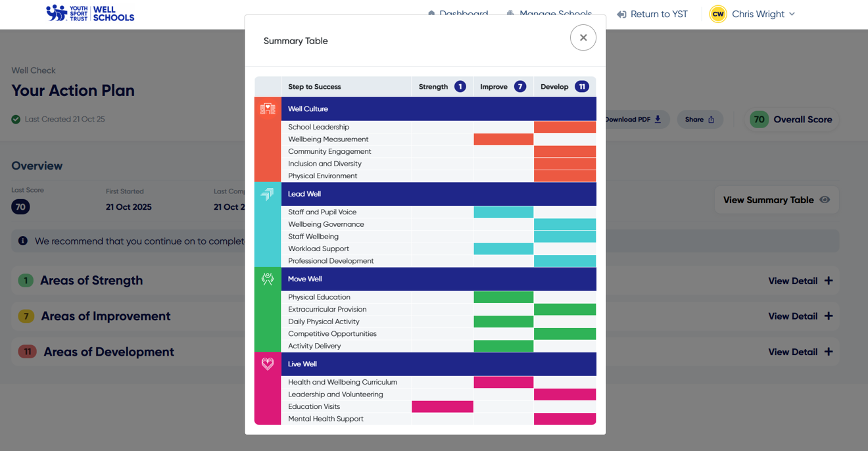Click the Download PDF download icon
This screenshot has width=868, height=451.
click(x=656, y=119)
